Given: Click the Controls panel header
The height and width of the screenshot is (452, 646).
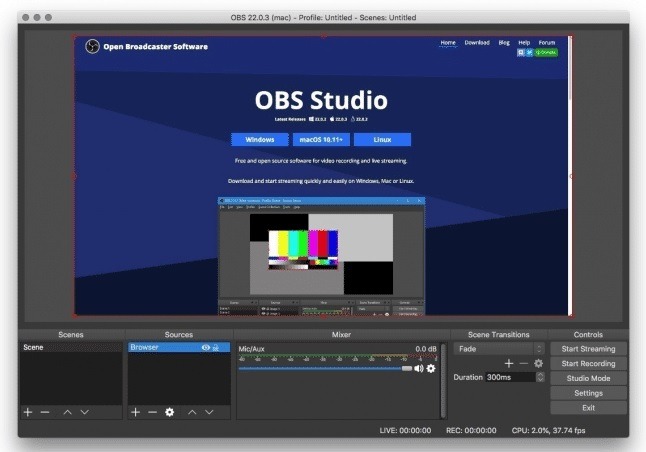Looking at the screenshot, I should pos(588,335).
